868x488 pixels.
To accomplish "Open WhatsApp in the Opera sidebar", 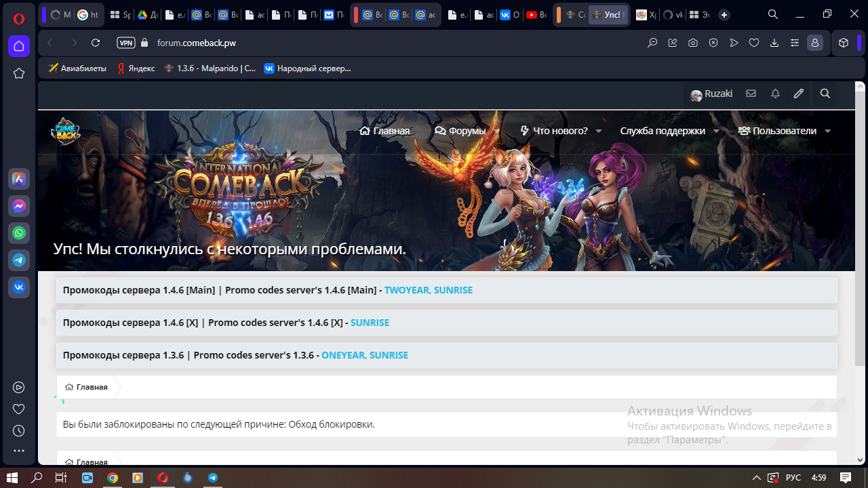I will (x=19, y=233).
